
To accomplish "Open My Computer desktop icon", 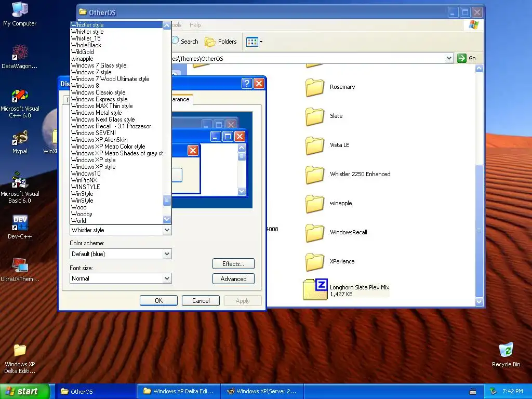I will point(20,14).
